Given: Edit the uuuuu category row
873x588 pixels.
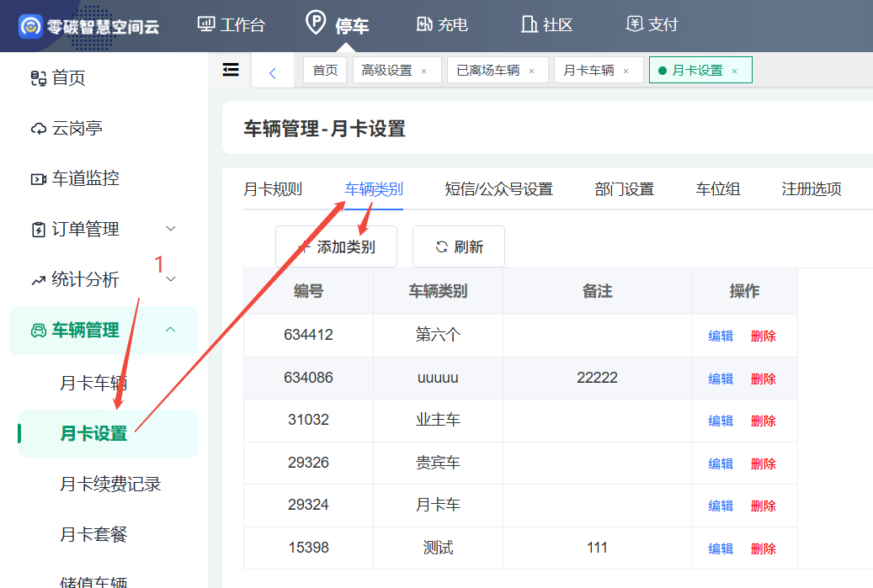Looking at the screenshot, I should (x=721, y=379).
